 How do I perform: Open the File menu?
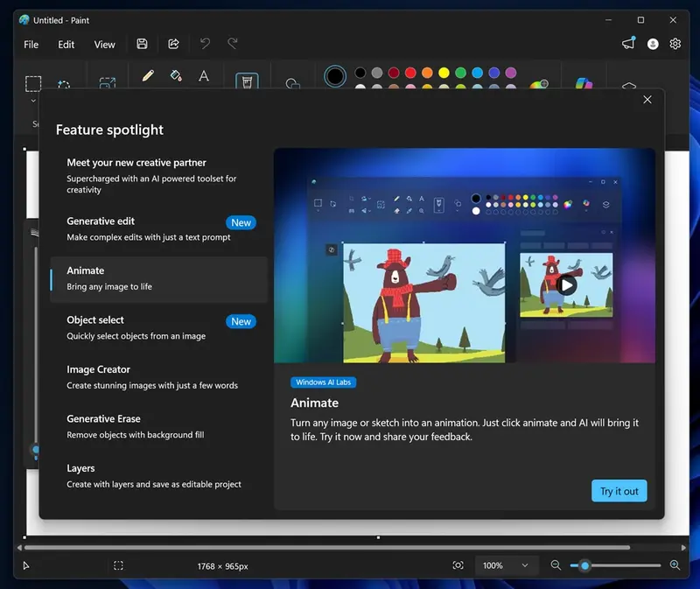pyautogui.click(x=31, y=44)
